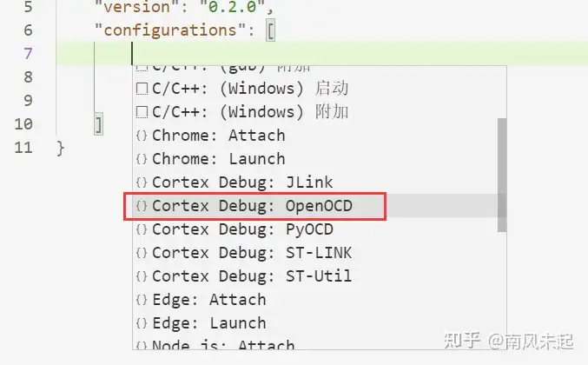
Task: Select Chrome: Launch configuration snippet
Action: click(218, 159)
